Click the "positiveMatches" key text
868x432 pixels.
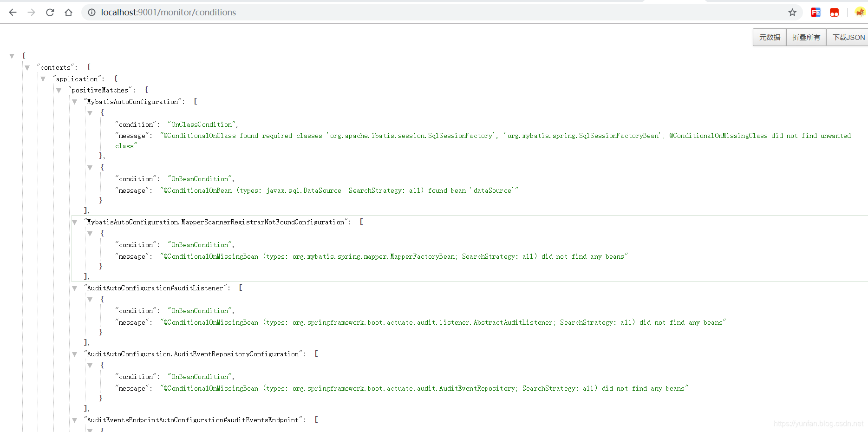coord(100,90)
